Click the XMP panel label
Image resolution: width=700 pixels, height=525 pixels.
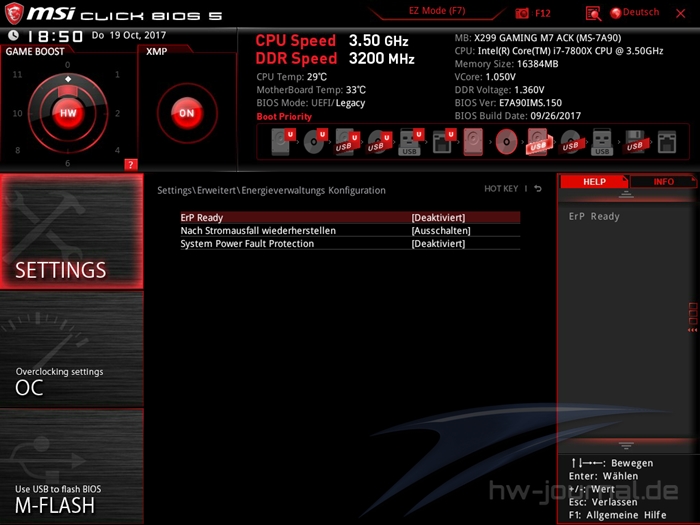(157, 51)
